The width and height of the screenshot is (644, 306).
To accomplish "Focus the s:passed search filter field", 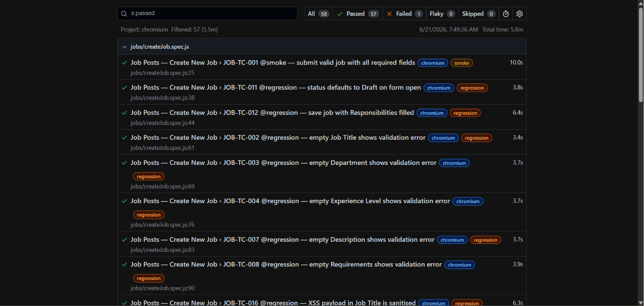I will pyautogui.click(x=208, y=13).
